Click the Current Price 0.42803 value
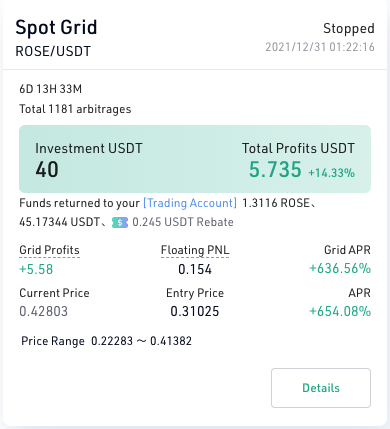The width and height of the screenshot is (390, 429). [44, 311]
